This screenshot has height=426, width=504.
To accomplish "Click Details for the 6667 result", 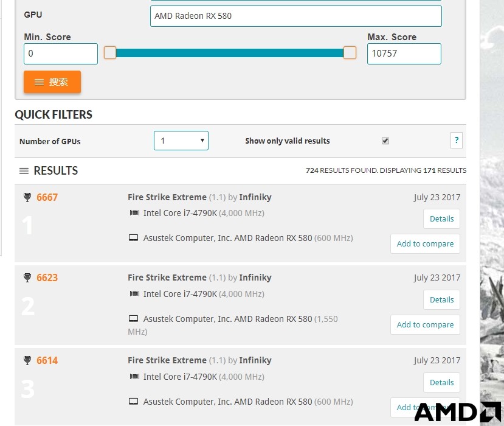I will 441,219.
